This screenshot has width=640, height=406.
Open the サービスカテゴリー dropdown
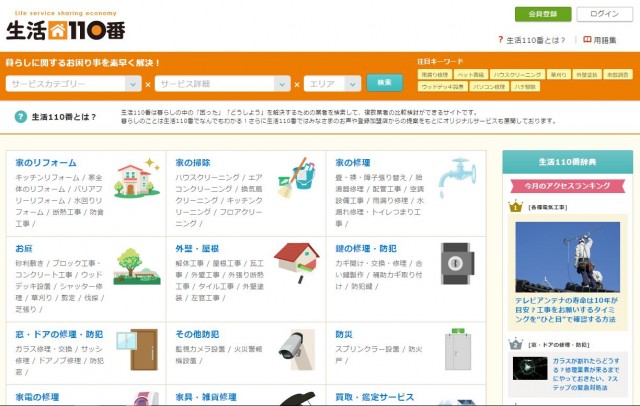pyautogui.click(x=72, y=84)
